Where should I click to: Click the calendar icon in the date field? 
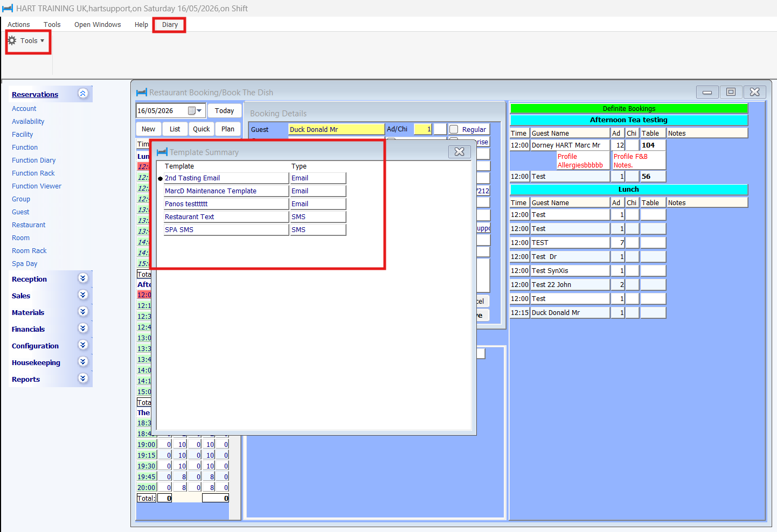coord(191,111)
